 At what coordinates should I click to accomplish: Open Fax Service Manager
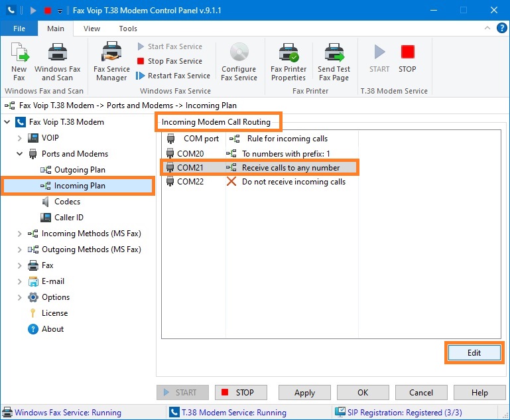[x=111, y=62]
